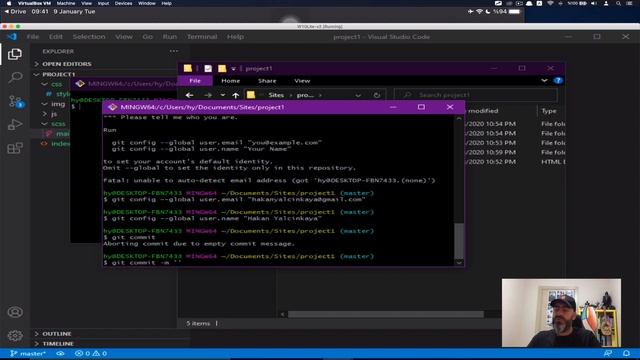Open Run and Debug view icon
The height and width of the screenshot is (360, 640).
15,124
